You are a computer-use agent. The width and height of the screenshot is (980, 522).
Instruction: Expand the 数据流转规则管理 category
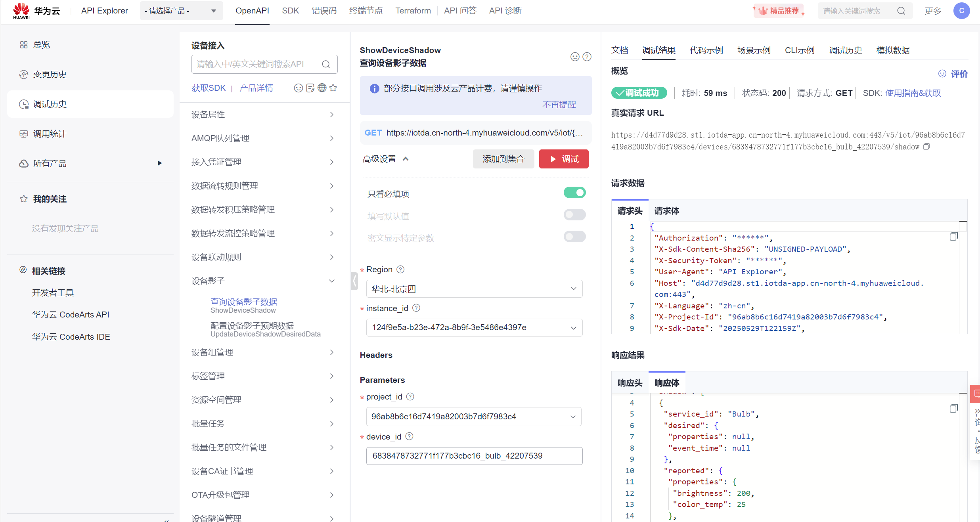coord(264,186)
